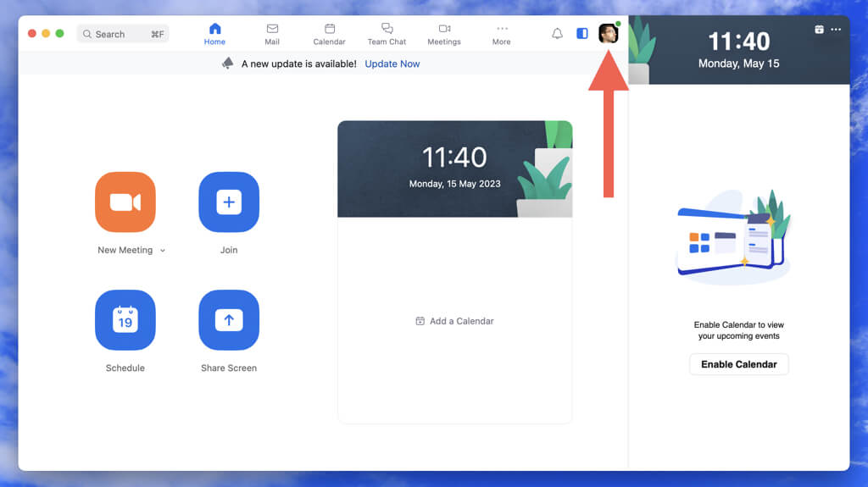Click the Join meeting icon
The height and width of the screenshot is (487, 868).
pos(229,202)
